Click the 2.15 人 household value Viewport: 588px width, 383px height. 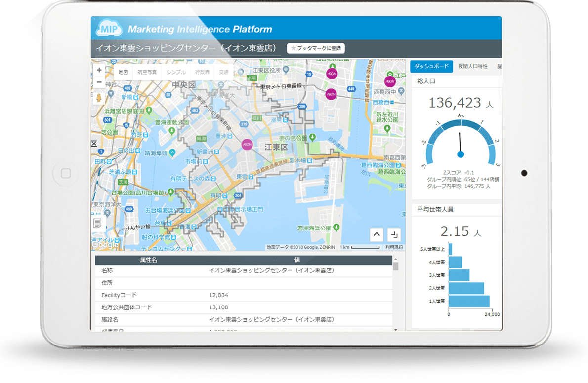click(x=461, y=231)
